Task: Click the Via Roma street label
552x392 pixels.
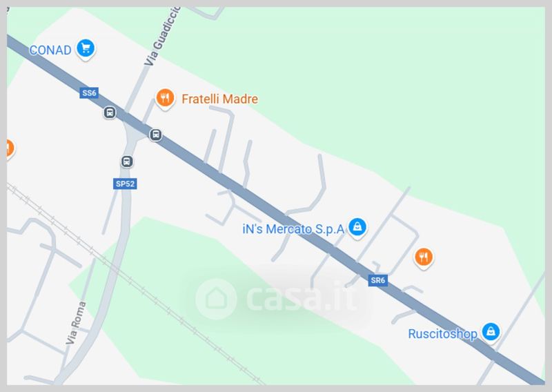Action: [x=76, y=323]
